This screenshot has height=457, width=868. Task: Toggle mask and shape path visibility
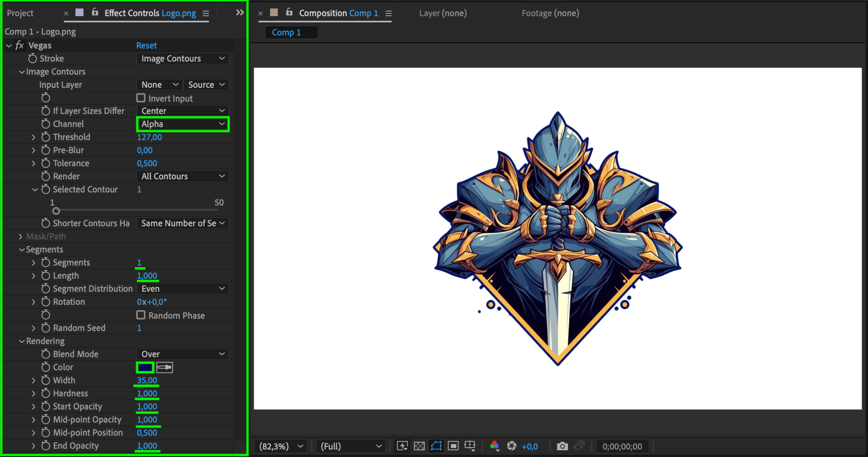[436, 446]
